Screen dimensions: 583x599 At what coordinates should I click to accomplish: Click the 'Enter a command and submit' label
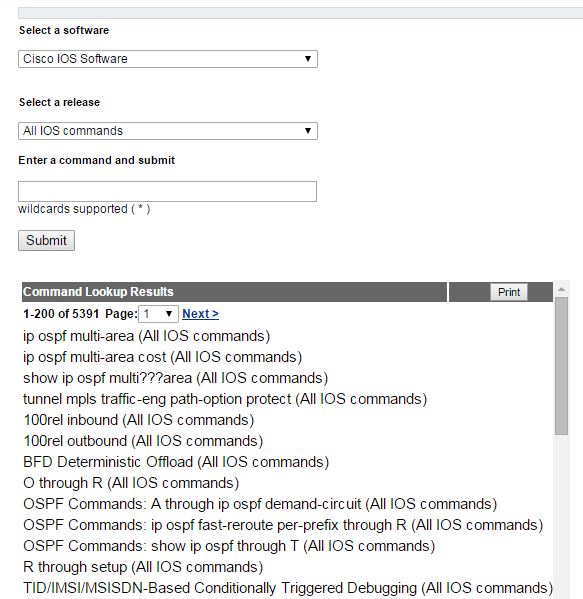point(97,160)
